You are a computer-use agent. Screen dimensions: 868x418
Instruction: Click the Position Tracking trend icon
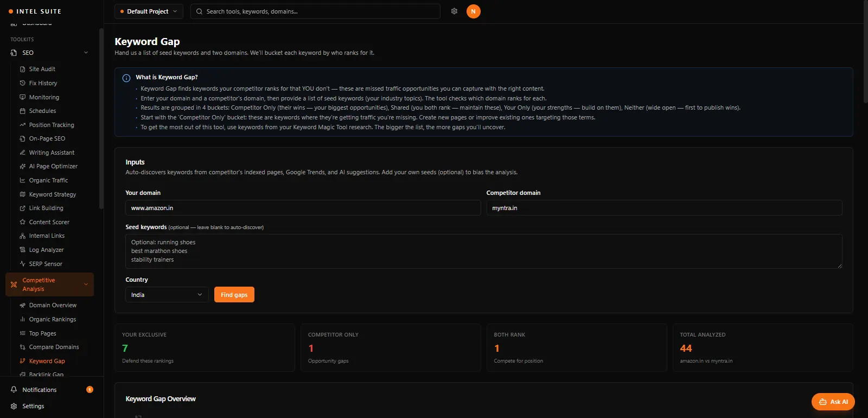click(22, 125)
